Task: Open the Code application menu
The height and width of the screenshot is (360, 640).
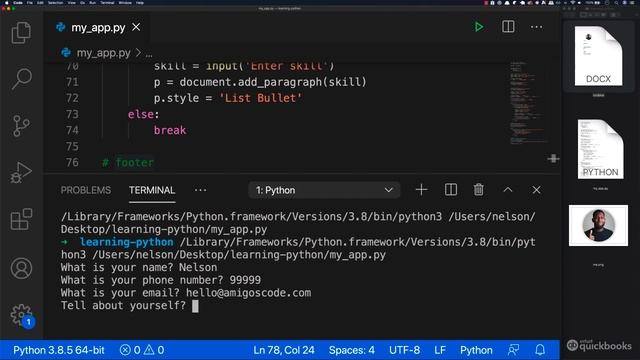Action: point(18,2)
